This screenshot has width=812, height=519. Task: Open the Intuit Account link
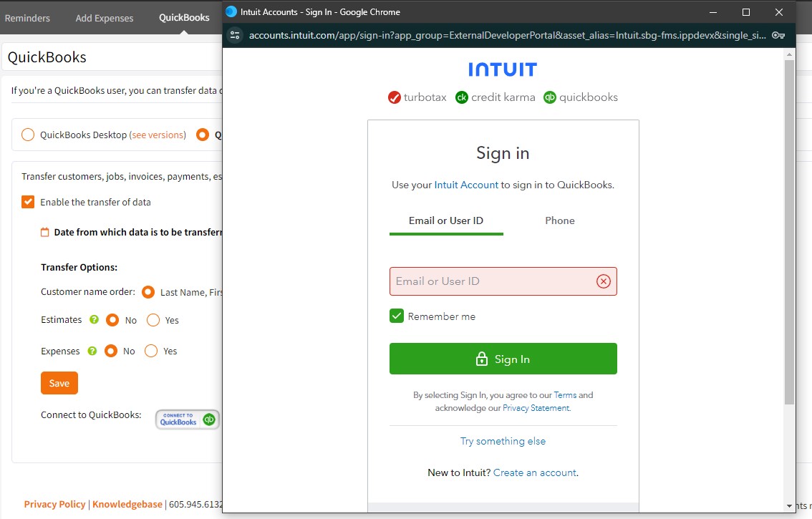click(466, 185)
